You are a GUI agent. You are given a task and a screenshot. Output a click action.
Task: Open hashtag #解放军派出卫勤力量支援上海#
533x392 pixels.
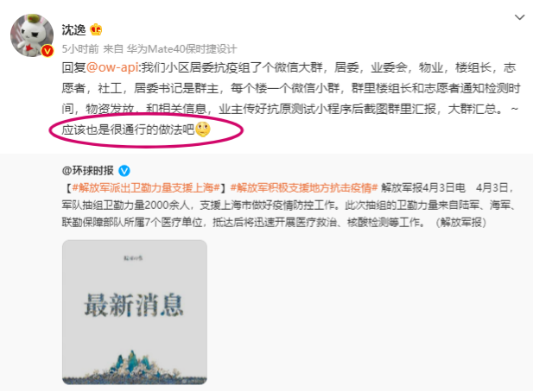[x=146, y=188]
